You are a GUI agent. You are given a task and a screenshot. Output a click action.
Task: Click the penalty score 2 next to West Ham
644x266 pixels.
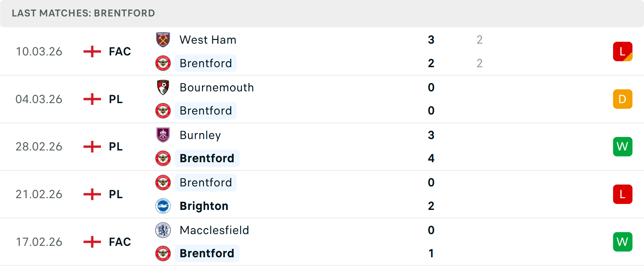click(x=479, y=40)
